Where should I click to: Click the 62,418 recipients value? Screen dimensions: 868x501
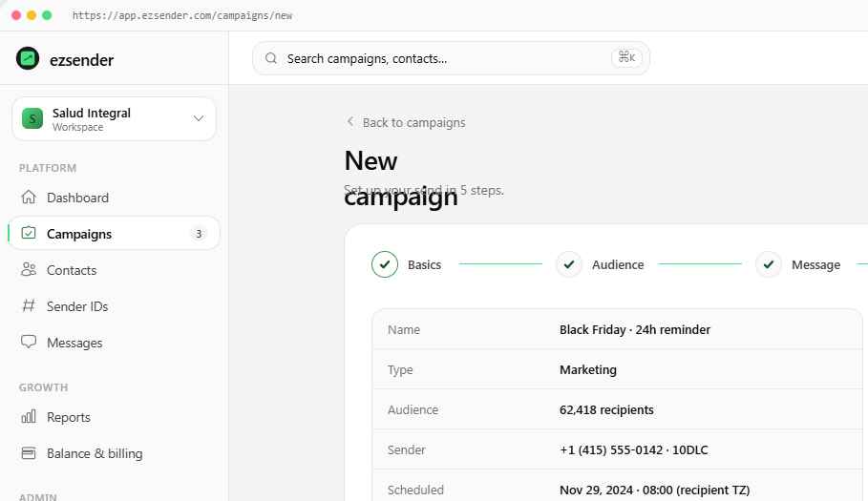coord(606,409)
